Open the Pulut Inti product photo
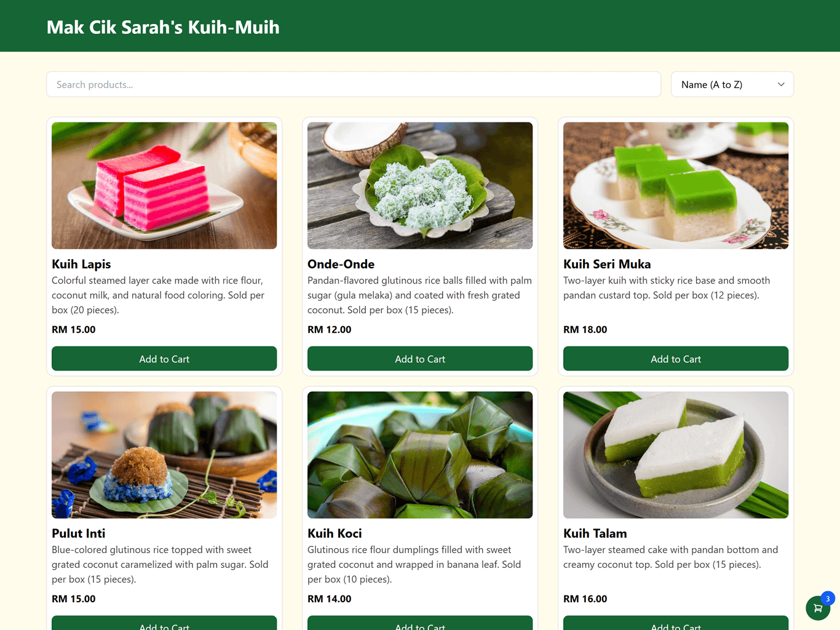 pos(164,455)
